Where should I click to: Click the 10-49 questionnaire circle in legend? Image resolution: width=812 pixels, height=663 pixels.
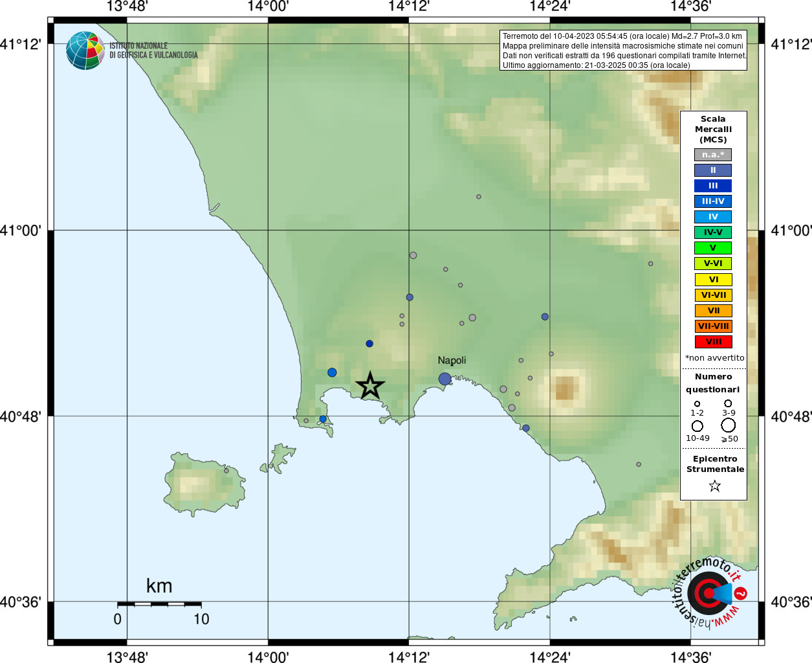click(x=697, y=426)
